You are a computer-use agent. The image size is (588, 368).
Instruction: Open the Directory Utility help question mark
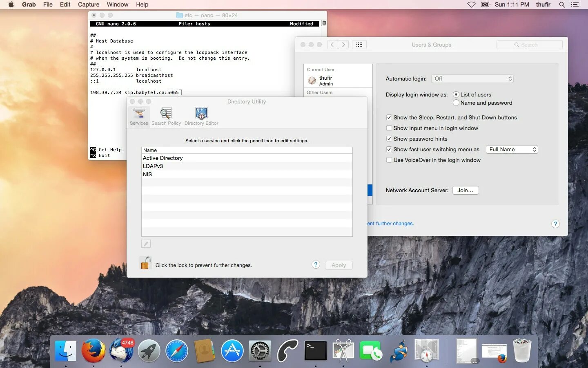click(x=316, y=265)
